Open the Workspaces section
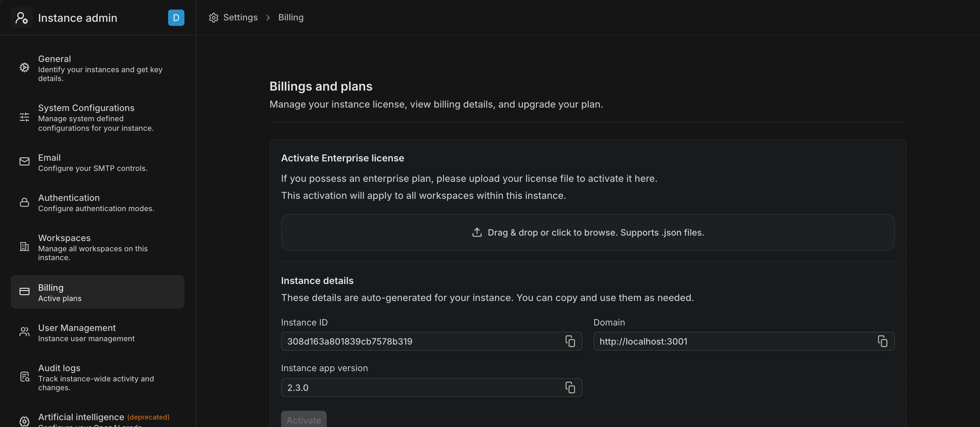This screenshot has width=980, height=427. pos(98,247)
